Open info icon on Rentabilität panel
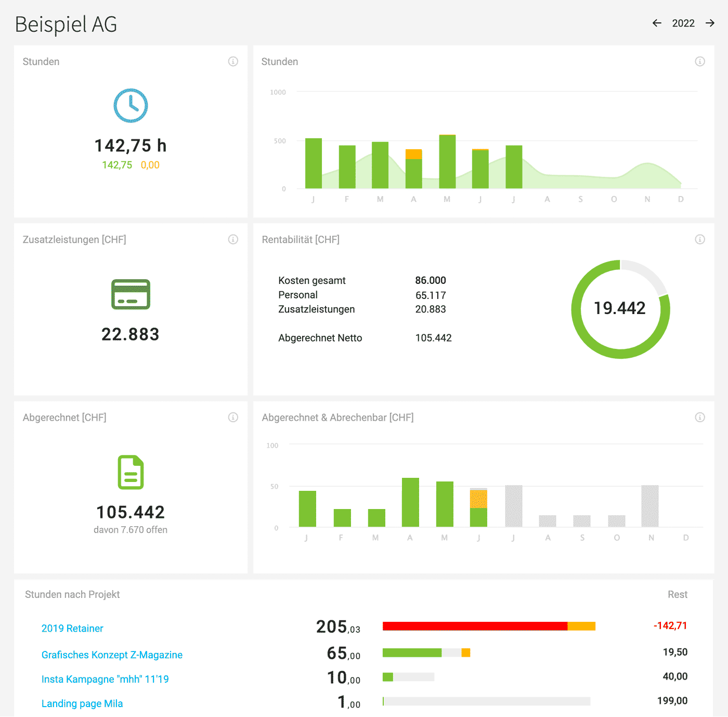The image size is (728, 717). pyautogui.click(x=700, y=239)
